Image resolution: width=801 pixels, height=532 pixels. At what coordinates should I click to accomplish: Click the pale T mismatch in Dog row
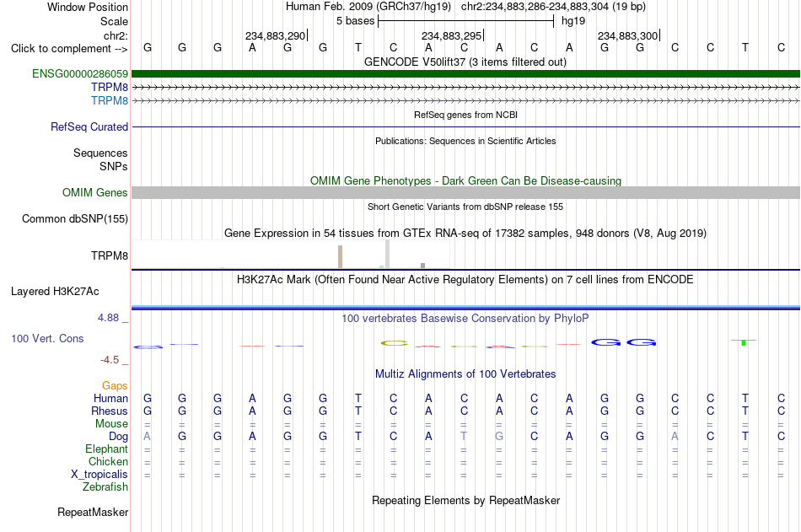464,437
